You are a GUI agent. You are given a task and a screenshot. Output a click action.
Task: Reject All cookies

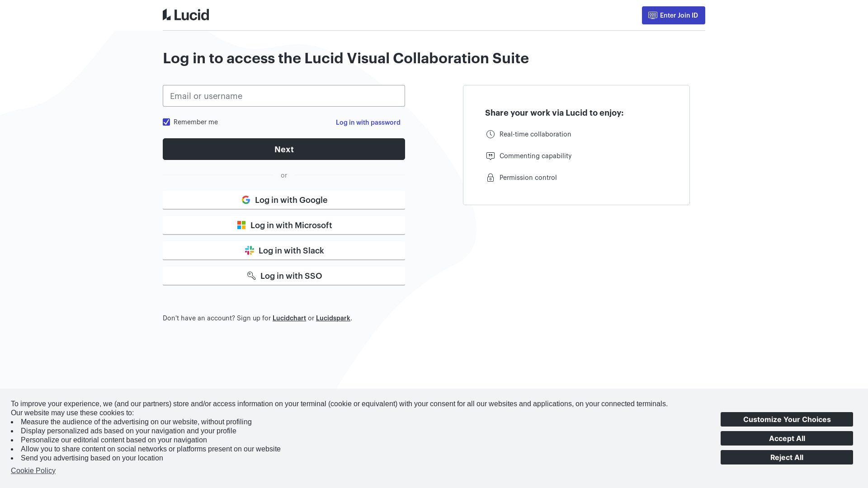(x=787, y=457)
